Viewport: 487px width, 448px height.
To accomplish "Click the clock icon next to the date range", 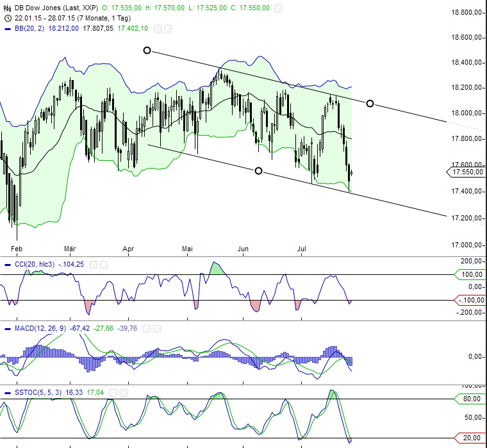I will [x=8, y=19].
